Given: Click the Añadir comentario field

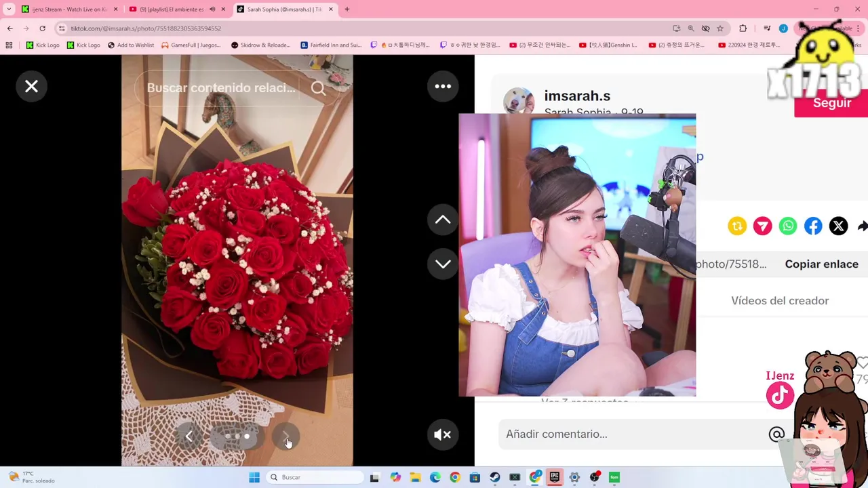Looking at the screenshot, I should click(x=634, y=434).
